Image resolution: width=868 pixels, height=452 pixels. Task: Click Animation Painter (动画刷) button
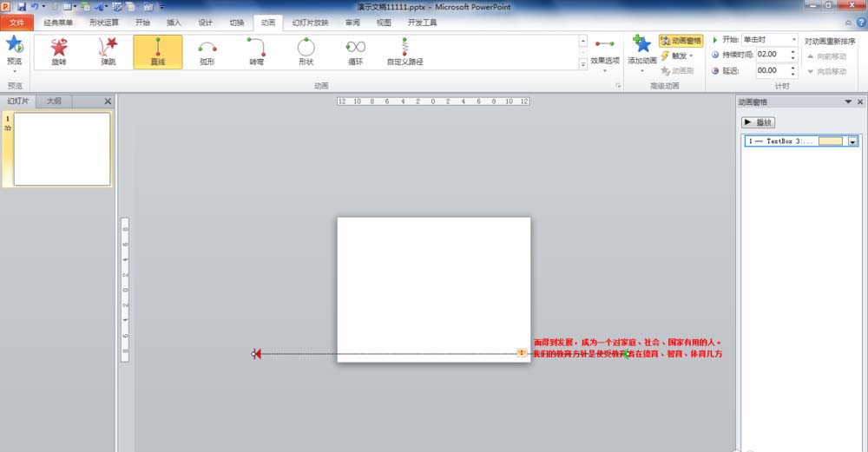click(678, 71)
